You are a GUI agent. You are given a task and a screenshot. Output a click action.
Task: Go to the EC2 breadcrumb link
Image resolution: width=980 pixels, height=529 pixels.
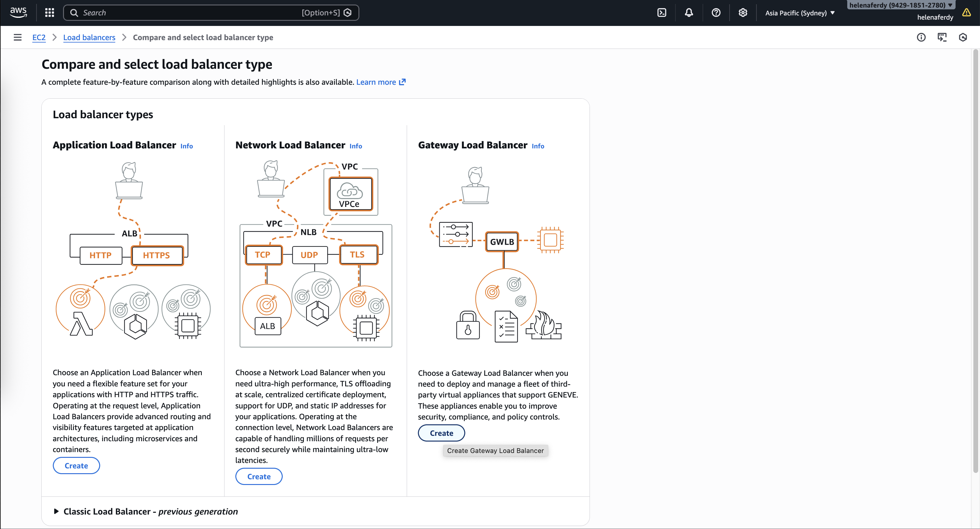(39, 37)
